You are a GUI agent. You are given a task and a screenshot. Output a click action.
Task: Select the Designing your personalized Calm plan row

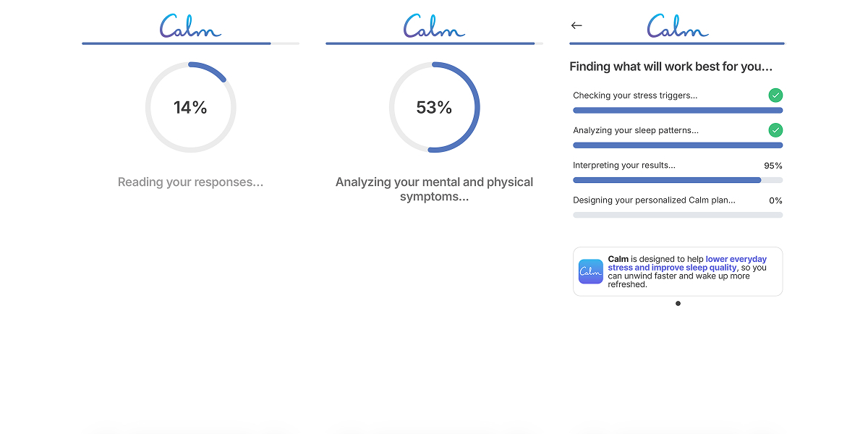pos(678,206)
